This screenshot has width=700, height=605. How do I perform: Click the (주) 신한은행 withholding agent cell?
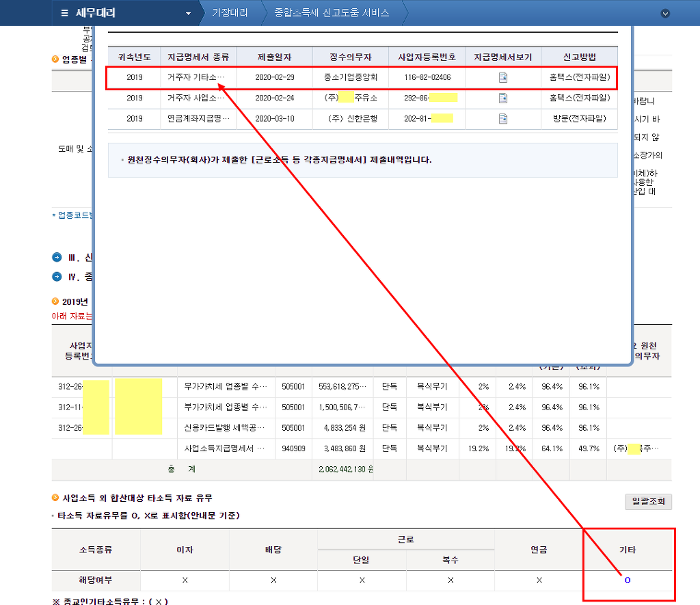(x=353, y=118)
